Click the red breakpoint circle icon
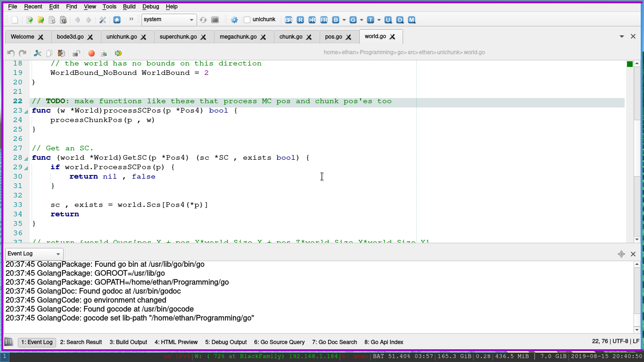 (x=91, y=53)
